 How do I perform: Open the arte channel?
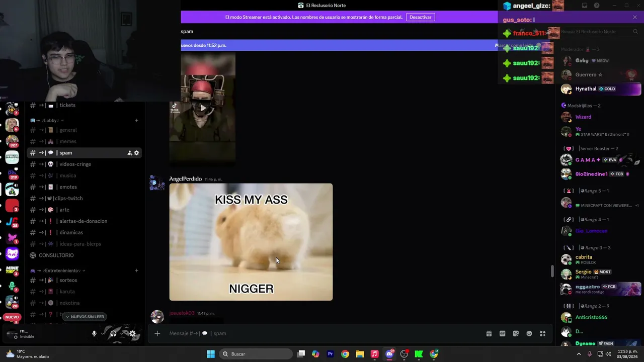pyautogui.click(x=84, y=210)
